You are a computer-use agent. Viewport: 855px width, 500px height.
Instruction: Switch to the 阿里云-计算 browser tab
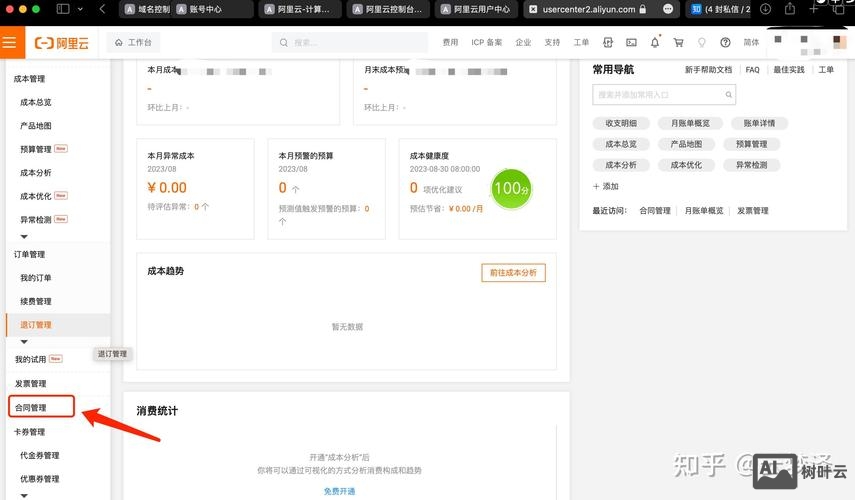300,9
